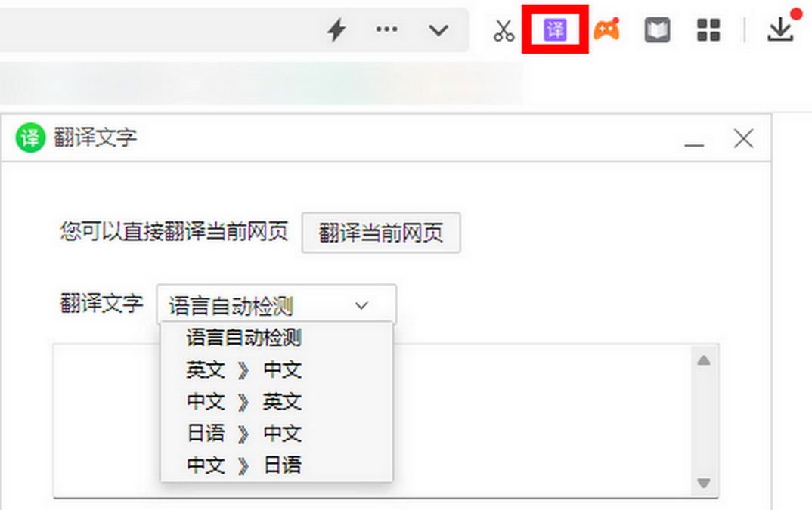The width and height of the screenshot is (812, 510).
Task: Select the 中文》日语 translation option
Action: coord(243,465)
